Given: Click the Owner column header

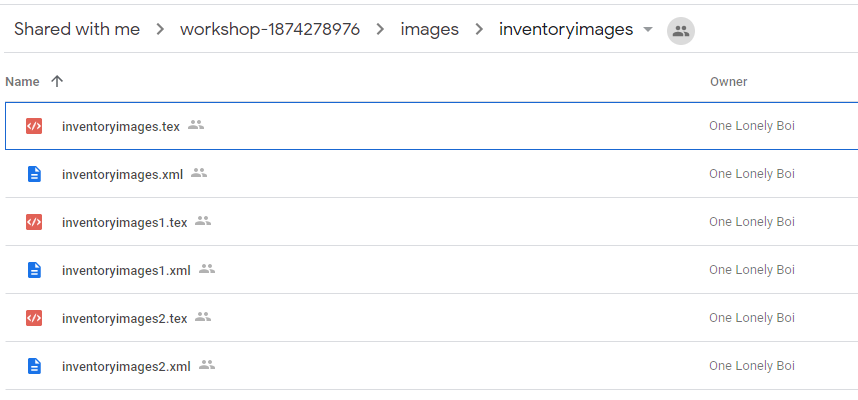Looking at the screenshot, I should pyautogui.click(x=728, y=81).
